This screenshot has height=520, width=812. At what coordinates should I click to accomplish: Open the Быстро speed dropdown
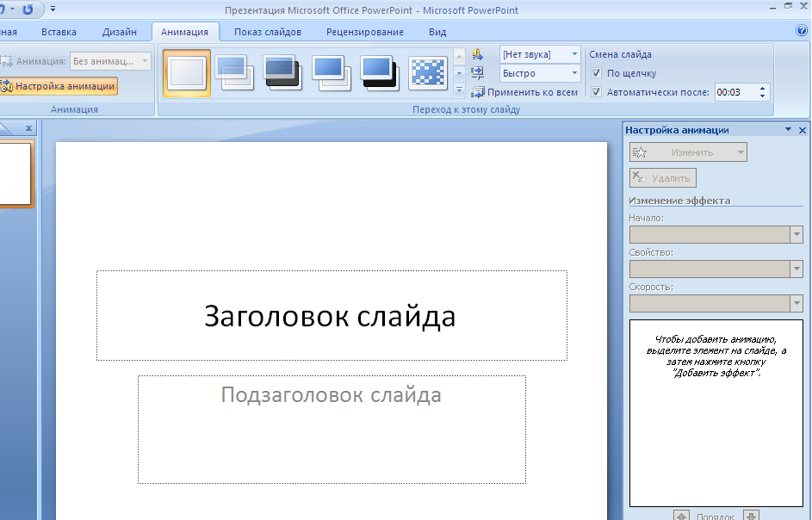coord(574,73)
